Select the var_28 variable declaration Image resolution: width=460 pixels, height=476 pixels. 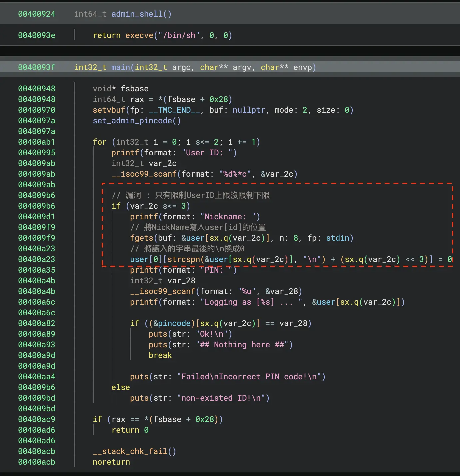point(163,281)
